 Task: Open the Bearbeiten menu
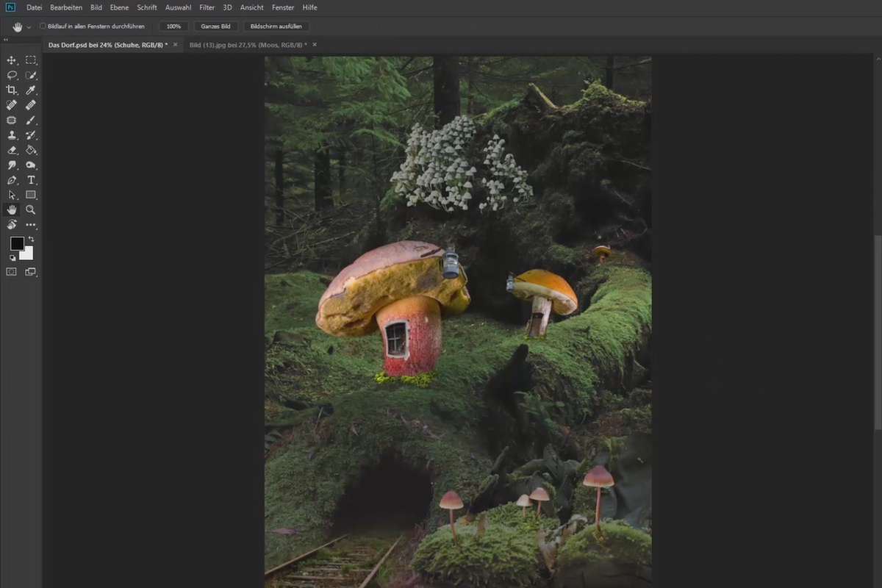click(x=66, y=7)
